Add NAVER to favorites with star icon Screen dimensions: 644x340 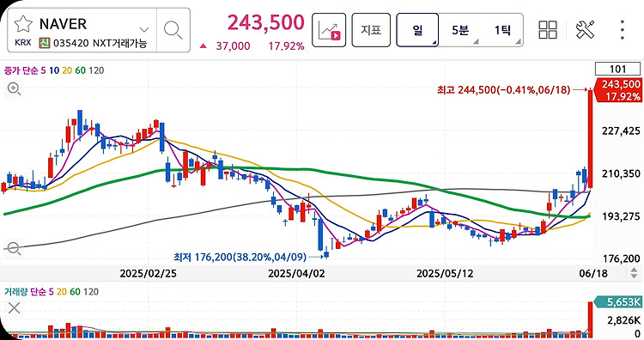(23, 24)
